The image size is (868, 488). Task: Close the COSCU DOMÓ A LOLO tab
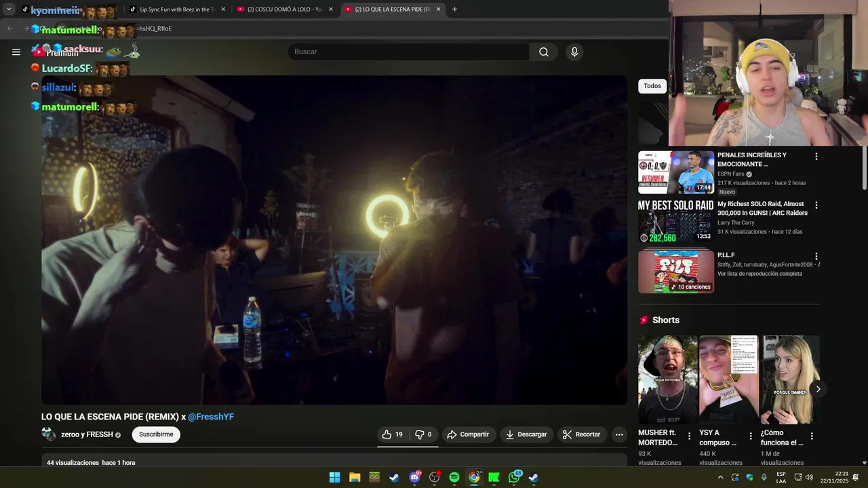(331, 9)
